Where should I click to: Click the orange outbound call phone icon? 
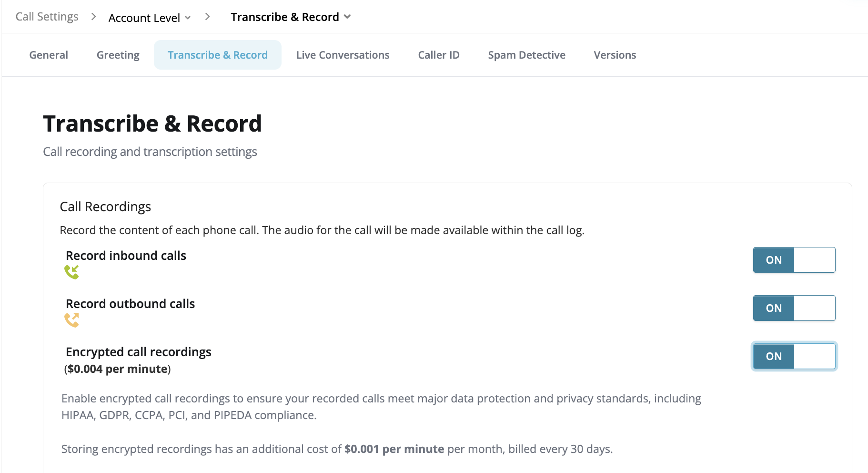(71, 320)
